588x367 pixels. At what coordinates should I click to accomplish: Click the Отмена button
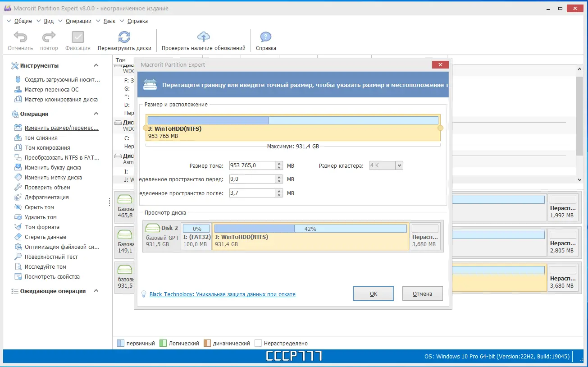click(423, 294)
